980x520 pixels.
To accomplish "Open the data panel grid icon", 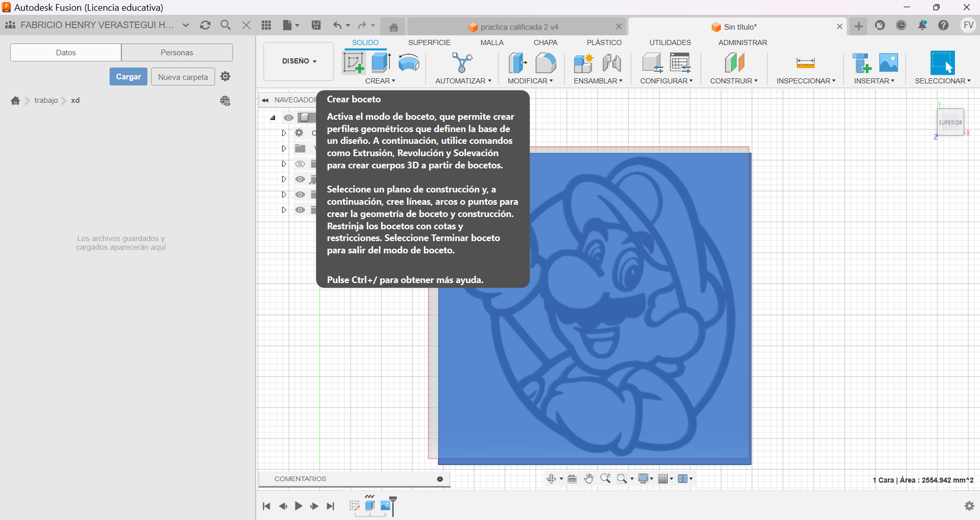I will pos(266,25).
